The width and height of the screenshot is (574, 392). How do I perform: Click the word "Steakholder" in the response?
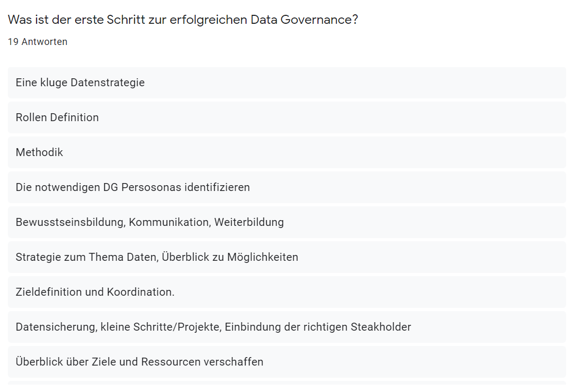(x=381, y=327)
